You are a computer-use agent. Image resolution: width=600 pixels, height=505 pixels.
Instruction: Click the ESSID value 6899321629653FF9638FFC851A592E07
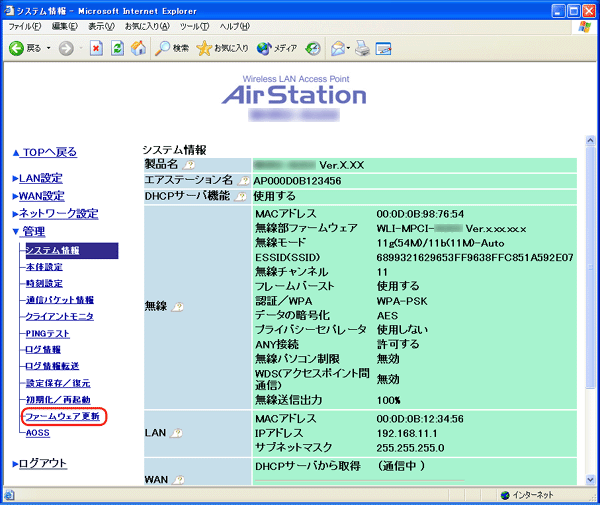[474, 257]
